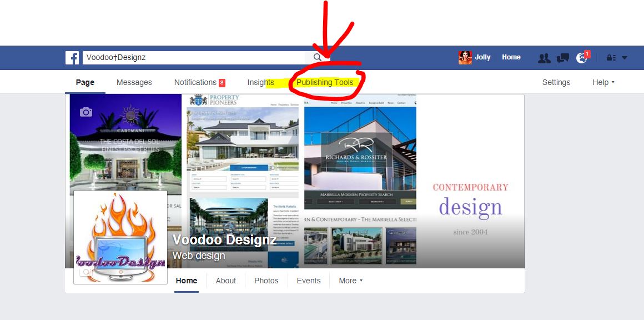Open page Settings
Screen dimensions: 644x320
[556, 82]
